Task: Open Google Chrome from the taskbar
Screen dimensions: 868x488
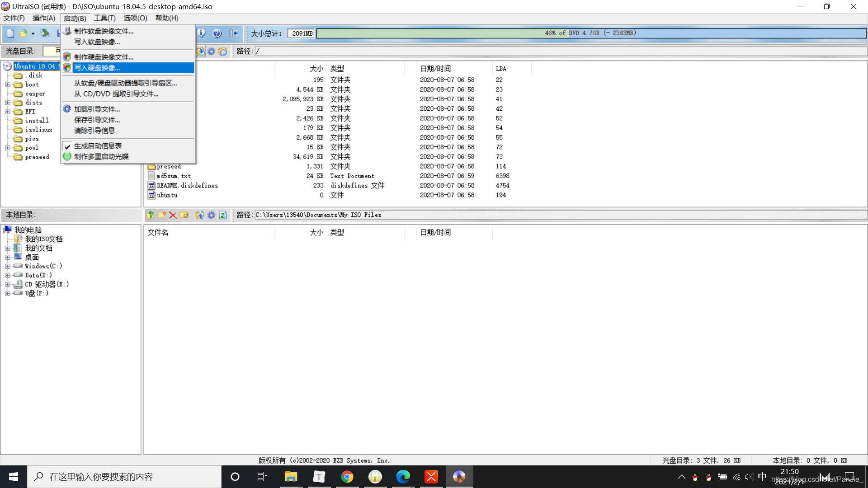Action: pos(347,477)
